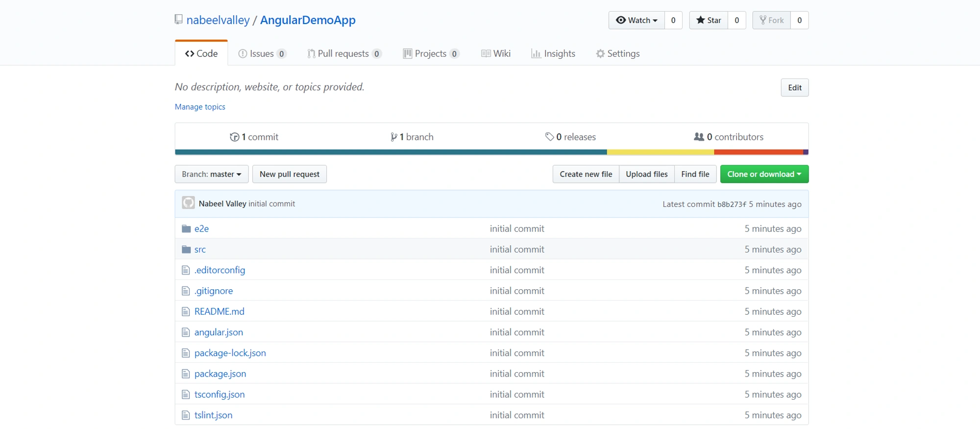Image resolution: width=980 pixels, height=429 pixels.
Task: Click the tag icon beside 0 releases
Action: 550,137
